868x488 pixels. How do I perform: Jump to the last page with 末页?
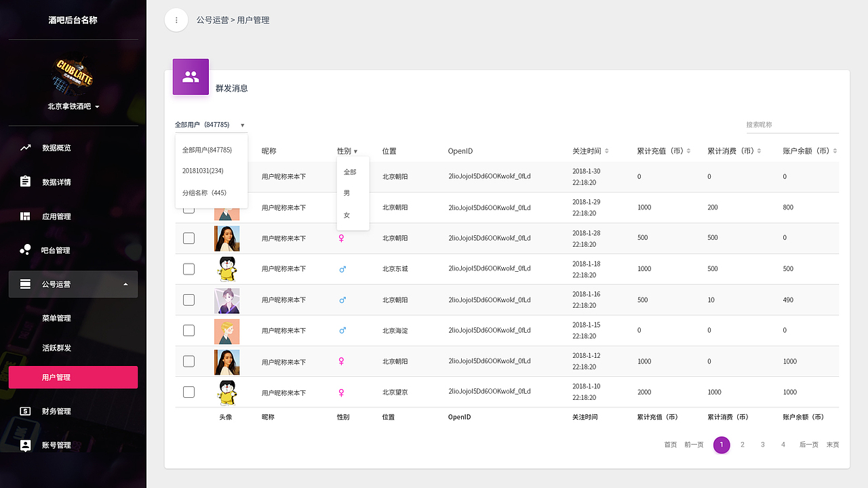coord(833,445)
